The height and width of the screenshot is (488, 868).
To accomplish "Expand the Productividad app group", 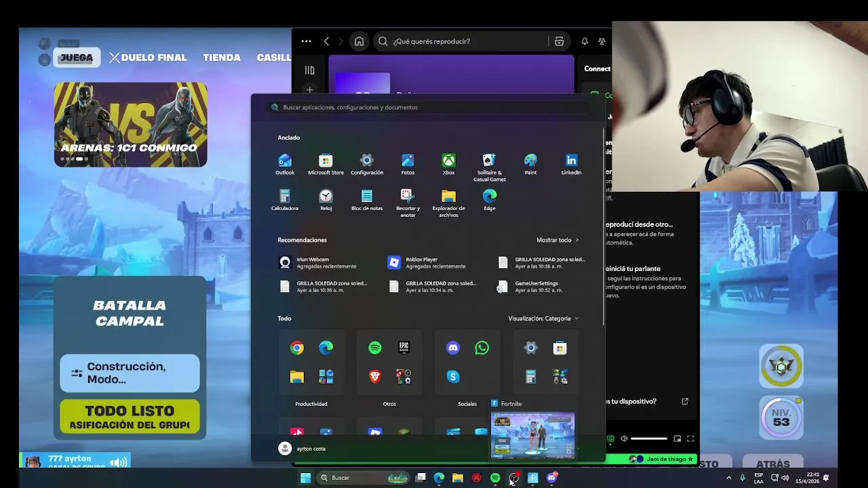I will 311,363.
